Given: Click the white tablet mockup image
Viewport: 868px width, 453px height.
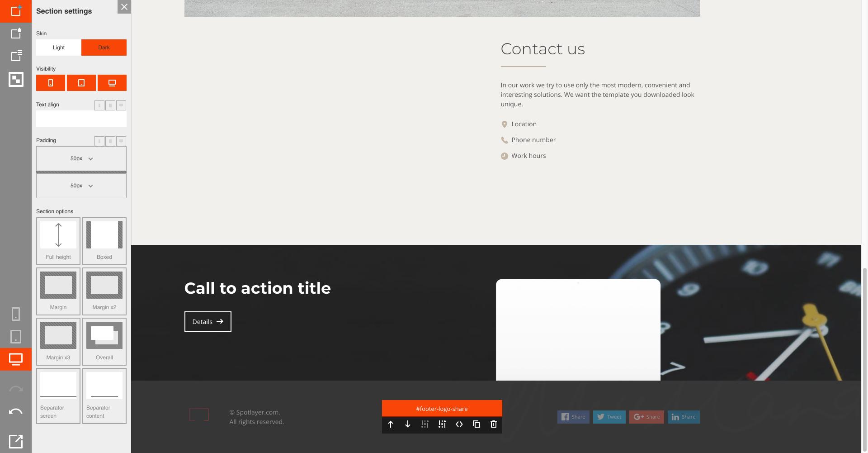Looking at the screenshot, I should point(578,330).
